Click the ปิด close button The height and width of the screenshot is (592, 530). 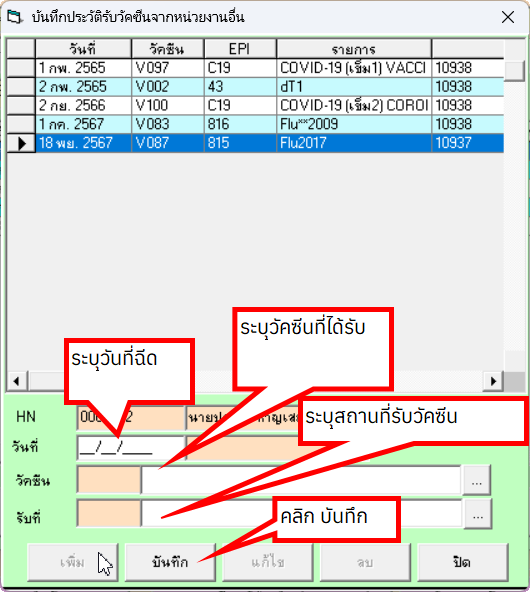click(x=462, y=562)
